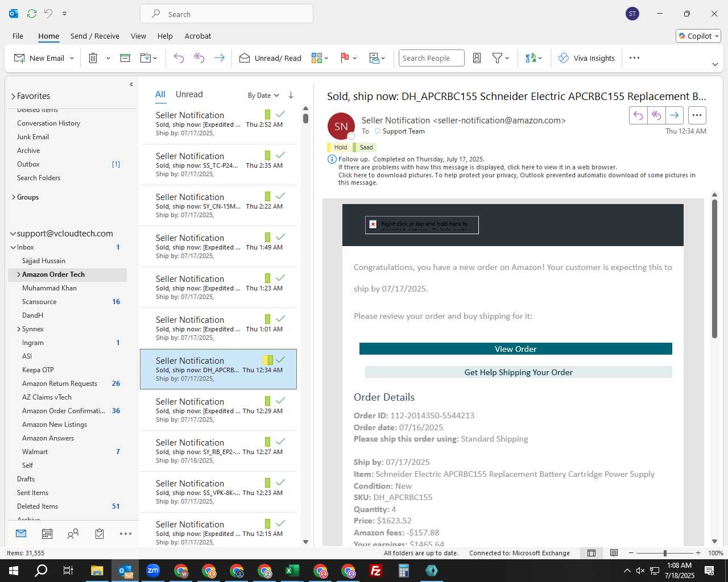Collapse the Inbox folder tree
This screenshot has width=728, height=582.
point(13,247)
